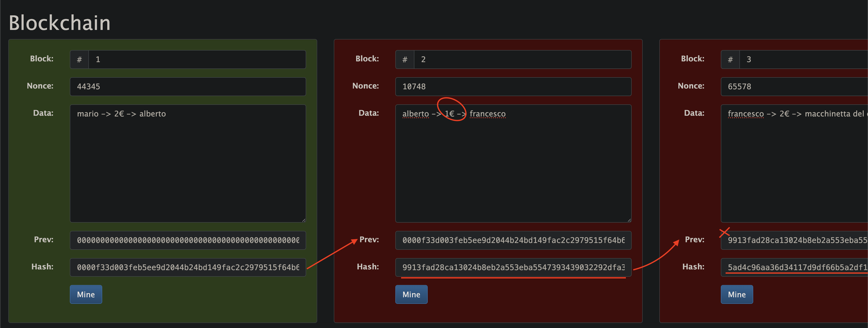Click the Nonce field containing 44345
Image resolution: width=868 pixels, height=328 pixels.
coord(188,86)
